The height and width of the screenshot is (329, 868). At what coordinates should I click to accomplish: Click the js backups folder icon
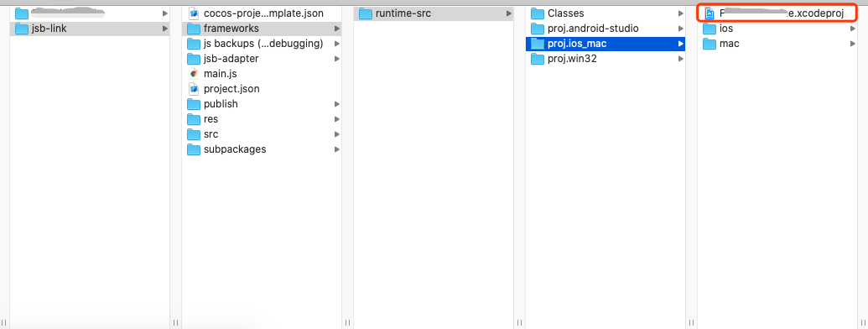point(194,44)
